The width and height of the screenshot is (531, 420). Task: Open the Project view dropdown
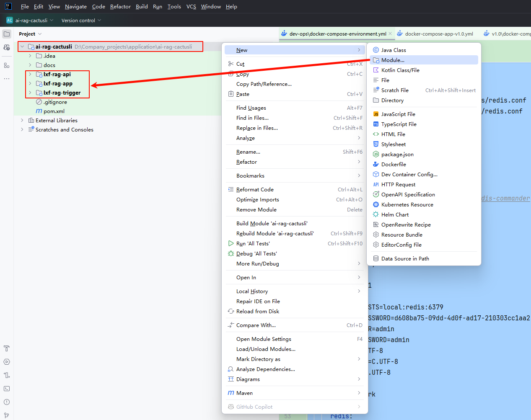(x=30, y=34)
